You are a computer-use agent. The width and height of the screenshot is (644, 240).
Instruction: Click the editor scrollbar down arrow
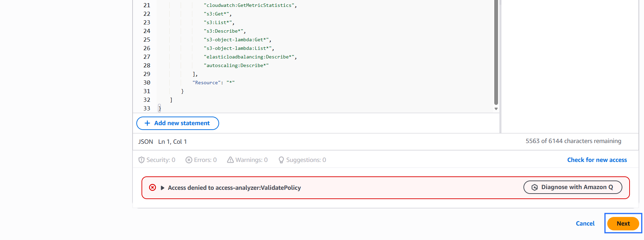[496, 109]
